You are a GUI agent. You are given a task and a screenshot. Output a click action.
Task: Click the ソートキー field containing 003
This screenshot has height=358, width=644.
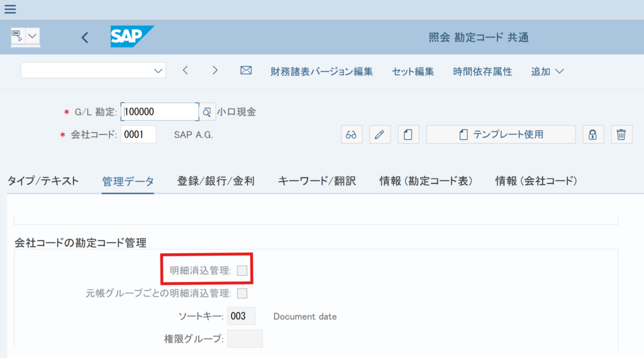(241, 316)
